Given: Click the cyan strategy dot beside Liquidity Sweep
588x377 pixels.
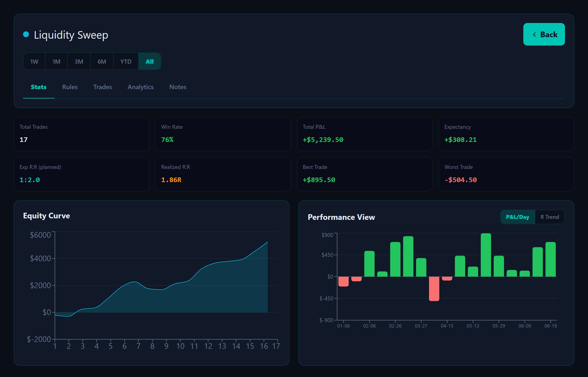Looking at the screenshot, I should (26, 34).
